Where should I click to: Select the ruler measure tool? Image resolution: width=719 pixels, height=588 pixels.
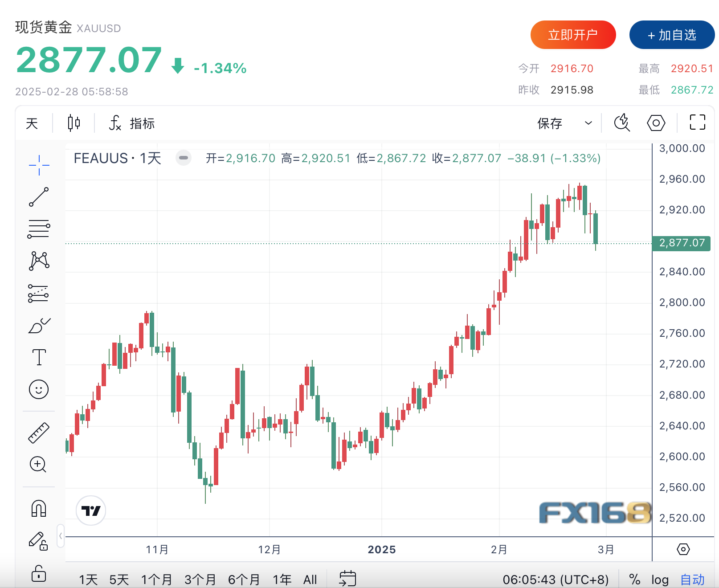pyautogui.click(x=39, y=433)
